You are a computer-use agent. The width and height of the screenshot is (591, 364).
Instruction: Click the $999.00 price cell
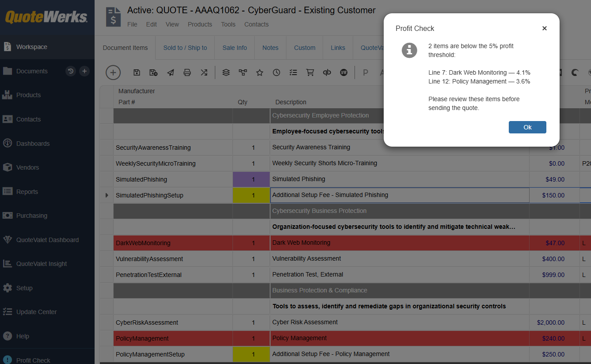pos(554,275)
